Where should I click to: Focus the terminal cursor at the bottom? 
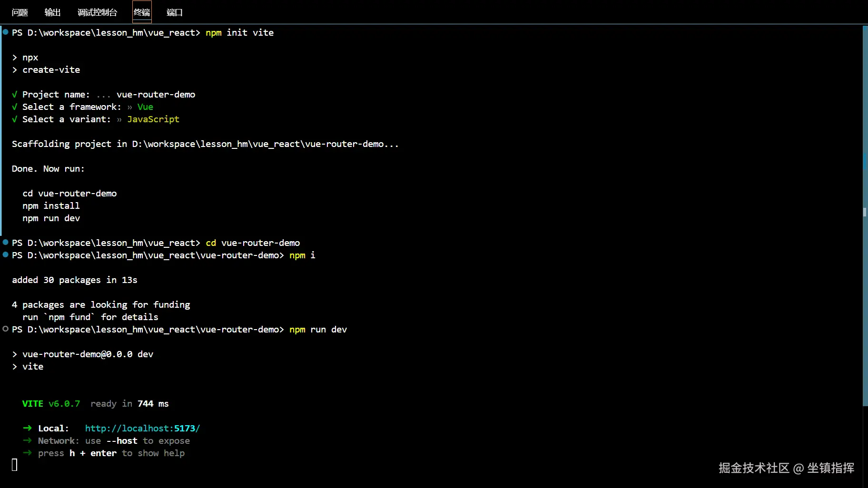[x=15, y=465]
